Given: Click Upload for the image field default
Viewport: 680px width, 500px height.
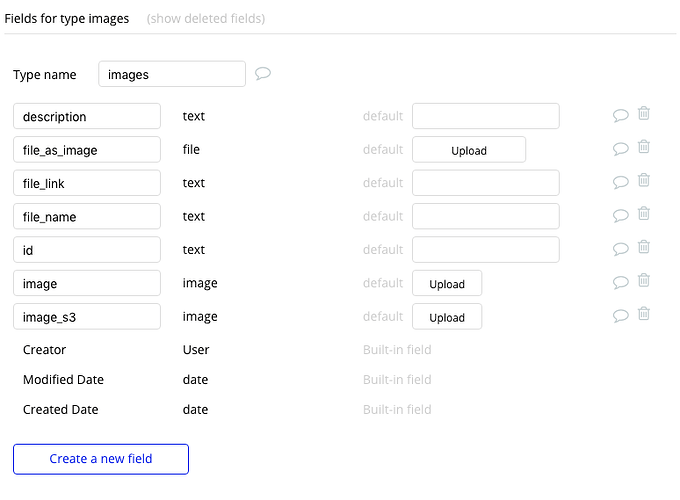Looking at the screenshot, I should [x=447, y=283].
